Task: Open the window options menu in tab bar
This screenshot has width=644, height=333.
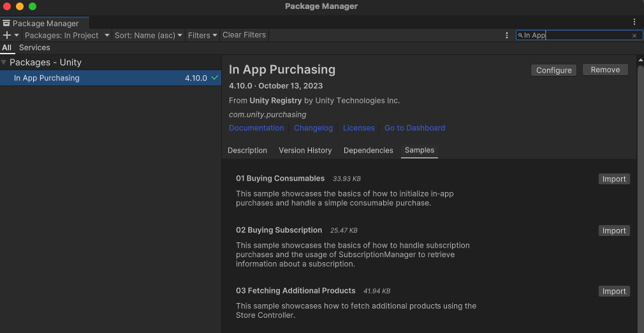Action: tap(634, 22)
